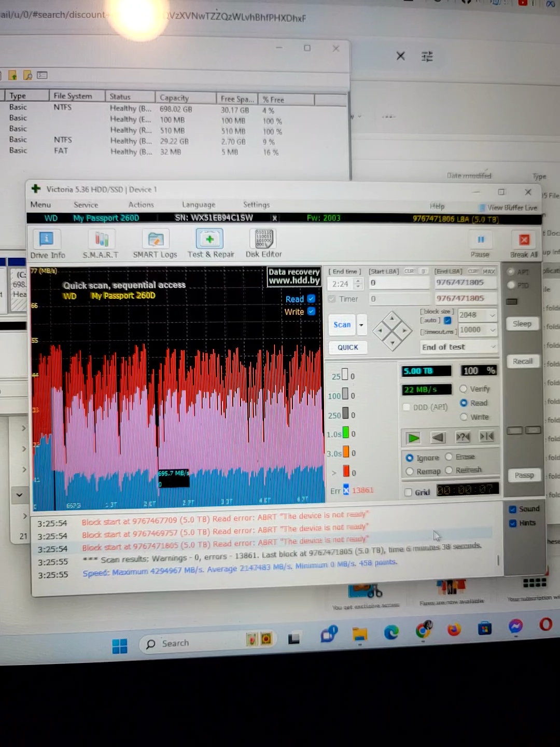Image resolution: width=560 pixels, height=747 pixels.
Task: Open Chrome from the taskbar
Action: 424,630
